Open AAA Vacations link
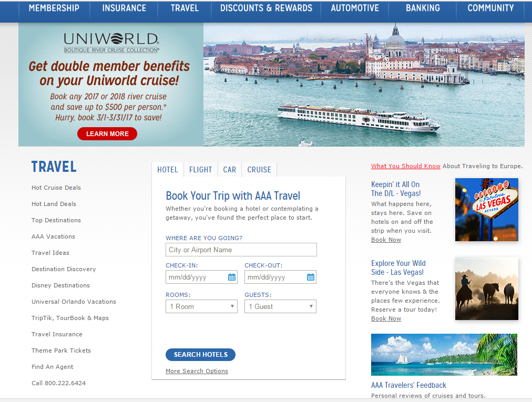532x402 pixels. pos(53,236)
